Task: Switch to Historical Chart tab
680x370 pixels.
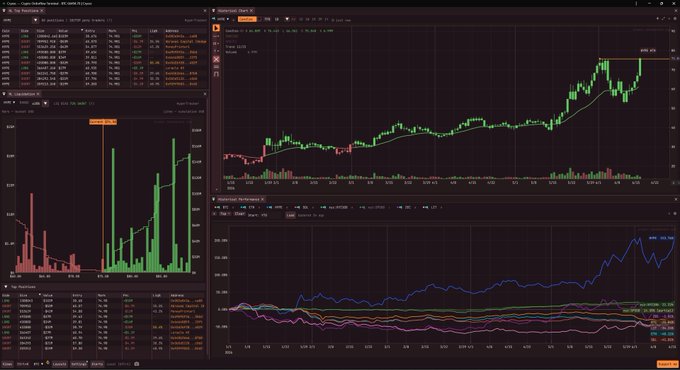Action: click(233, 10)
